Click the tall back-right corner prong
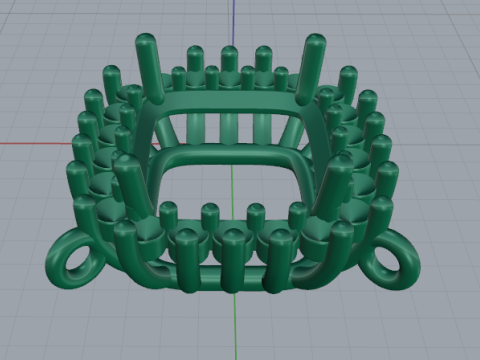Image resolution: width=480 pixels, height=360 pixels. pos(310,68)
